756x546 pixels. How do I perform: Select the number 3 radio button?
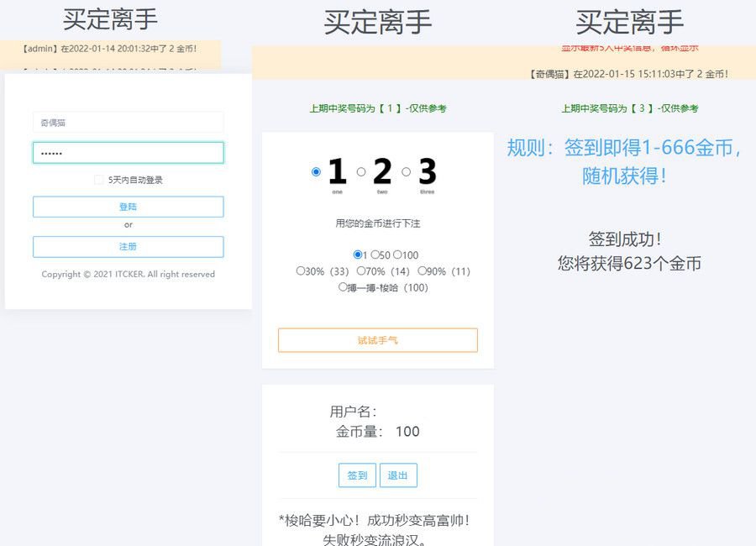pyautogui.click(x=407, y=171)
